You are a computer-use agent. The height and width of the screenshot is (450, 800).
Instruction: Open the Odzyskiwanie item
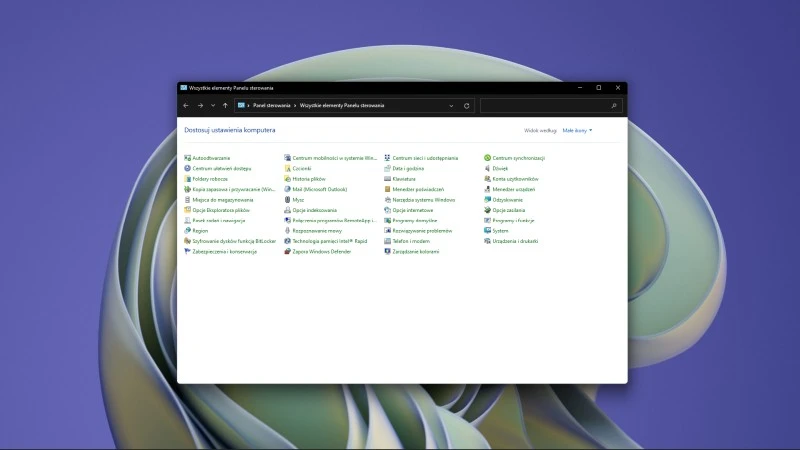[504, 200]
